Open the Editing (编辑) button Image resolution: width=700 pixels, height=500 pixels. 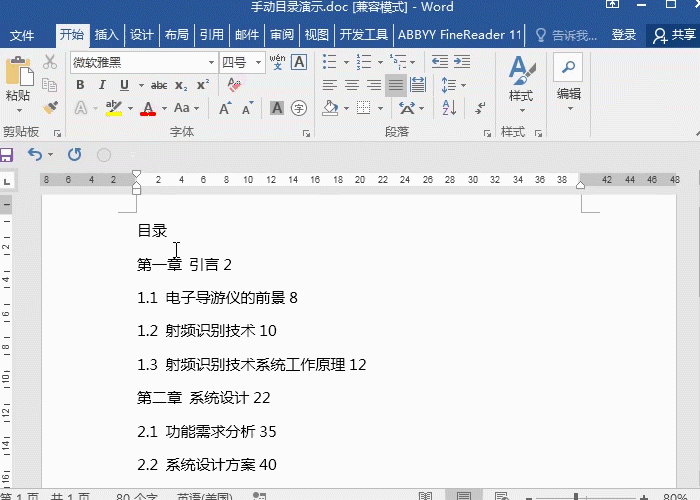coord(568,83)
